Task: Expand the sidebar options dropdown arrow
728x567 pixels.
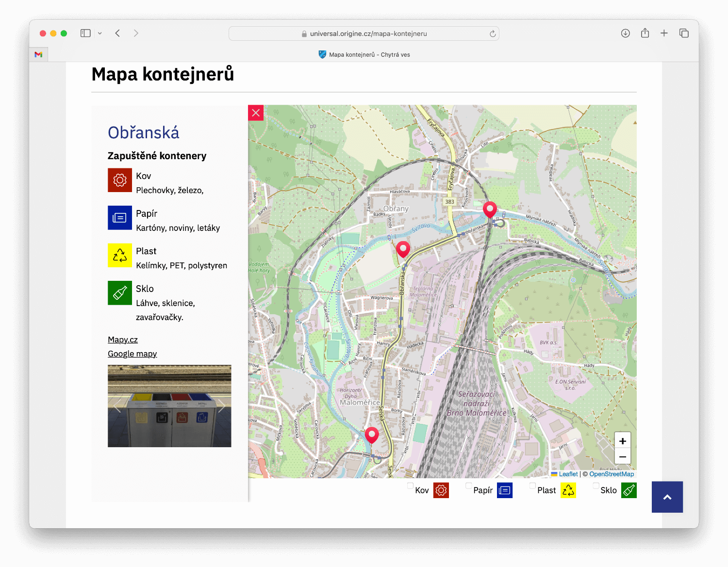Action: point(100,33)
